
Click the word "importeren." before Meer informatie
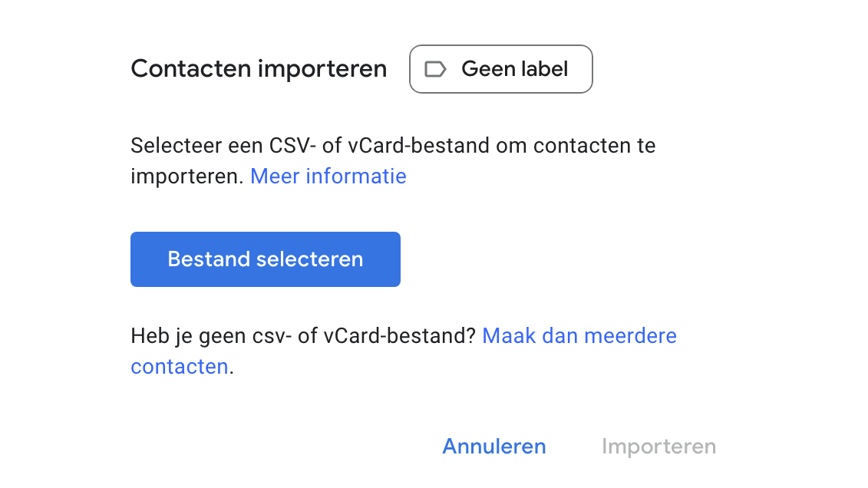187,176
